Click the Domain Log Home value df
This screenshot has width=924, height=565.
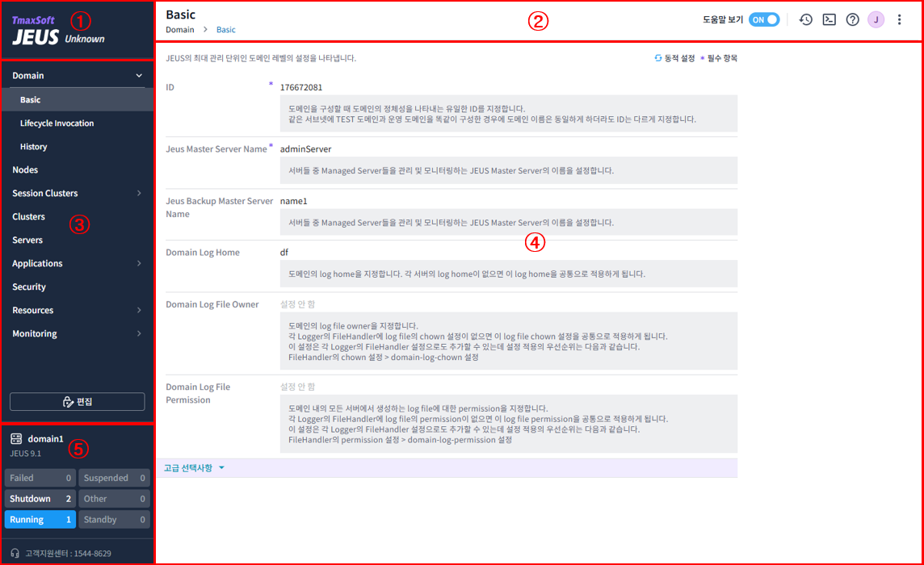pyautogui.click(x=284, y=253)
